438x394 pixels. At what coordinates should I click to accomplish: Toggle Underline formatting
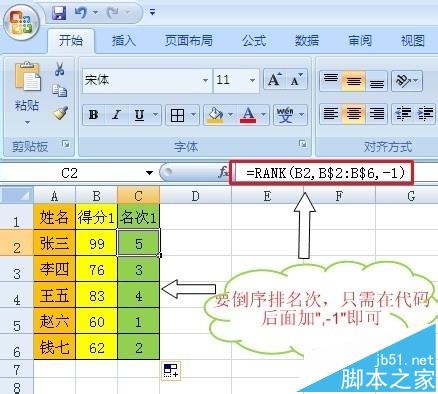(x=139, y=115)
